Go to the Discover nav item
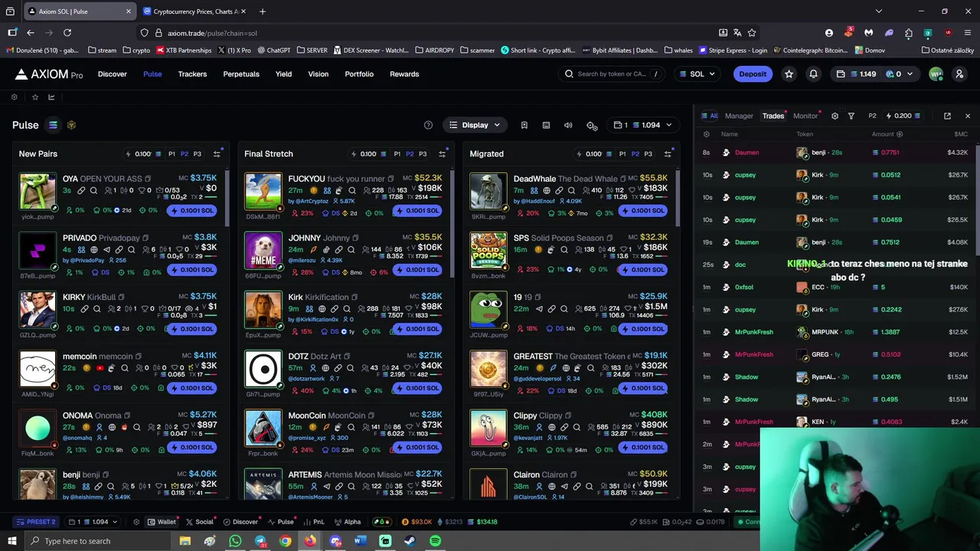The height and width of the screenshot is (551, 980). [112, 74]
